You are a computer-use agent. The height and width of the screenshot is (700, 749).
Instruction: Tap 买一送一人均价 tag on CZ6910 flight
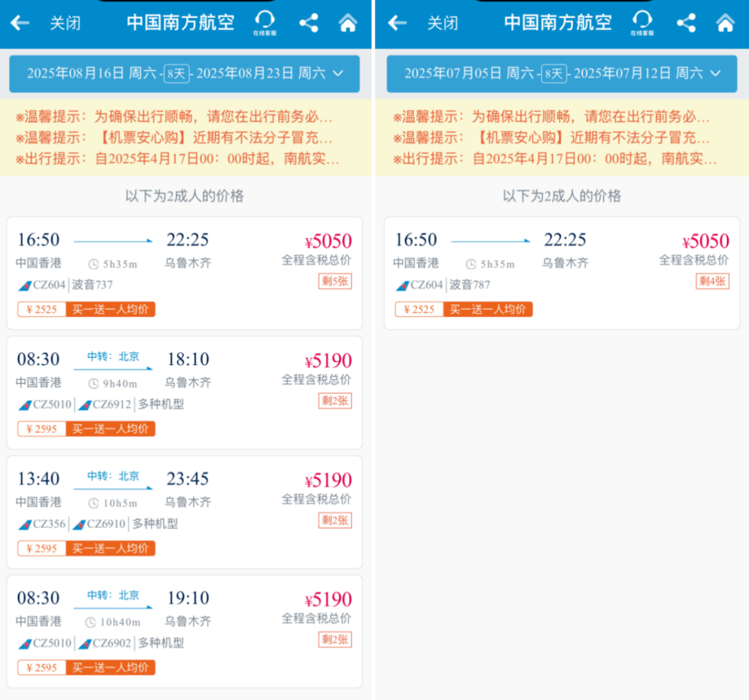point(110,548)
